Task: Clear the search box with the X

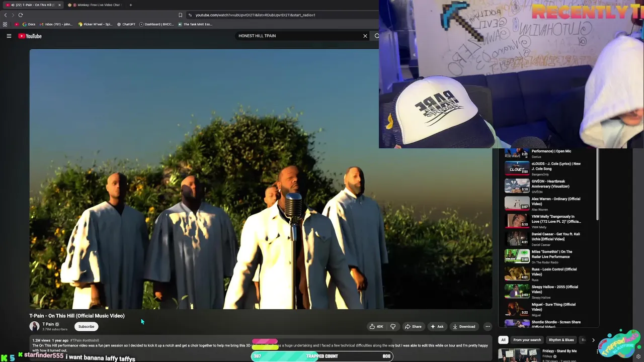Action: (x=365, y=36)
